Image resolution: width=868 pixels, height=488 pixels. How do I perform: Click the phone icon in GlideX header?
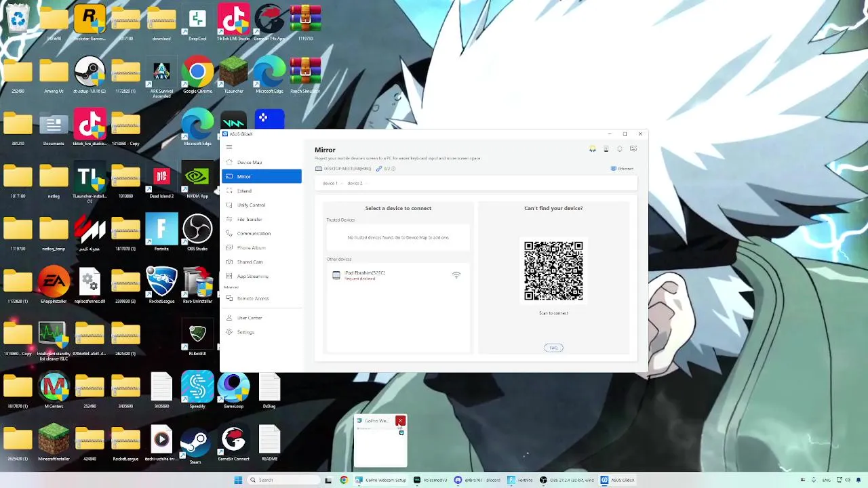click(x=606, y=149)
